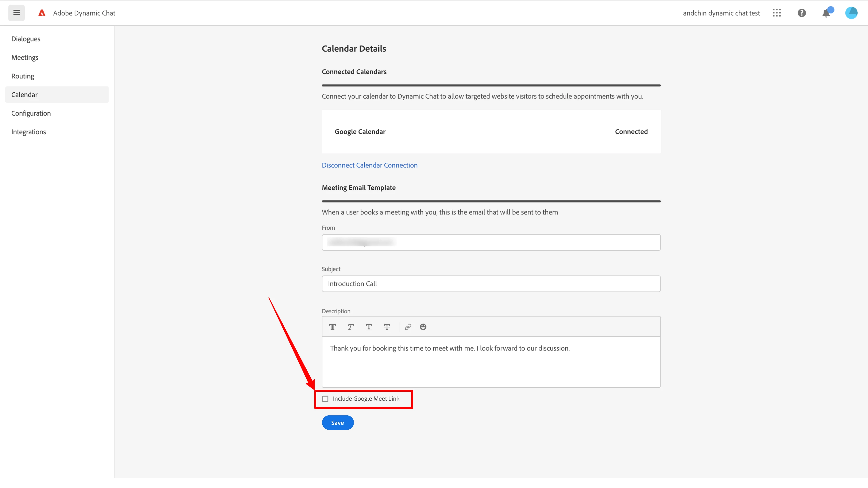
Task: Toggle underline text formatting
Action: (369, 327)
